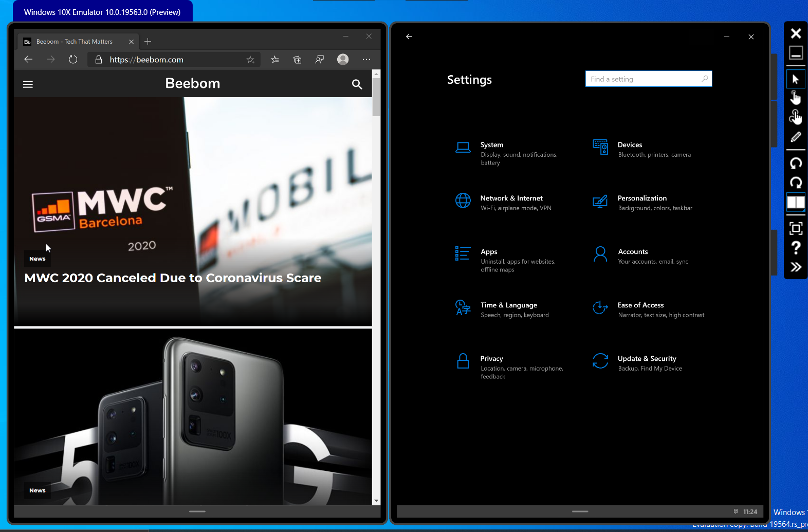Select the emulator mouse pointer tool
808x532 pixels.
796,79
